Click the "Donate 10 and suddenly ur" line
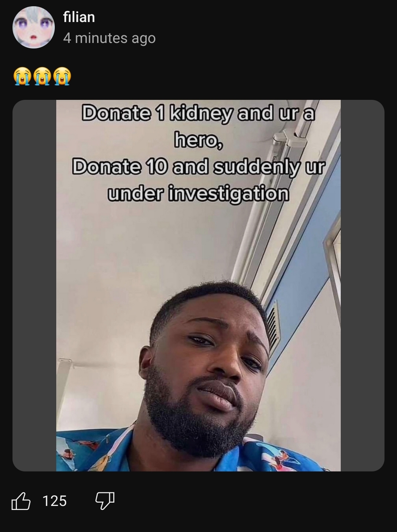Image resolution: width=397 pixels, height=532 pixels. pyautogui.click(x=198, y=167)
